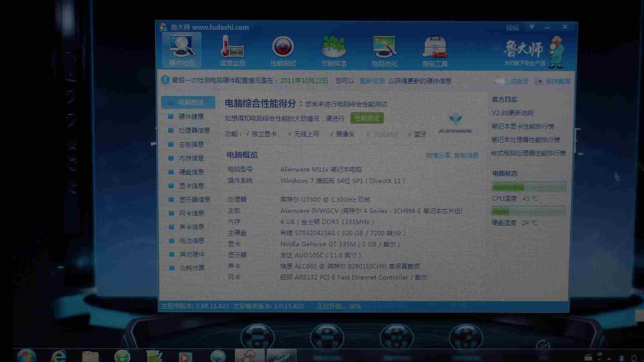The height and width of the screenshot is (362, 644).
Task: Click the Windows 7 旗舰版 64位 SP1 text
Action: click(342, 181)
